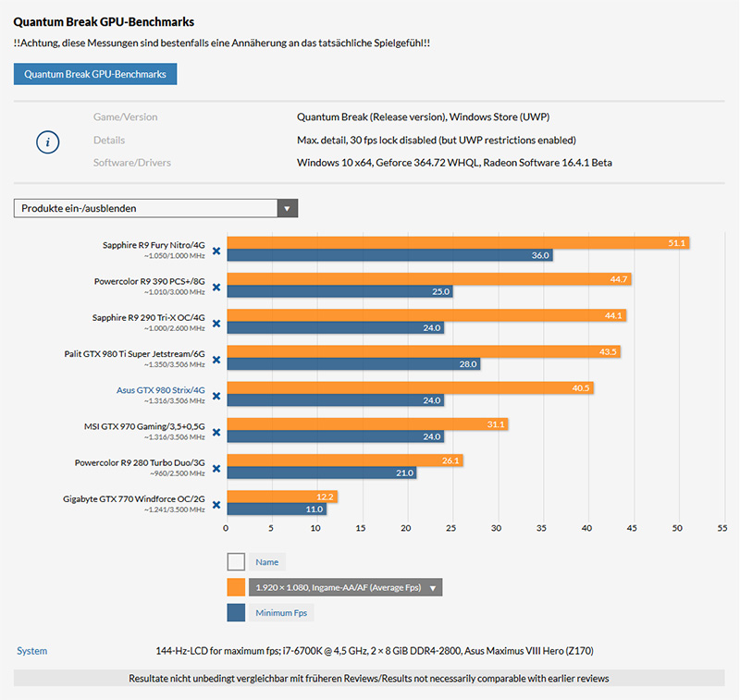Click the ~1.000/2.600 MHz clock text
740x700 pixels.
tap(175, 329)
